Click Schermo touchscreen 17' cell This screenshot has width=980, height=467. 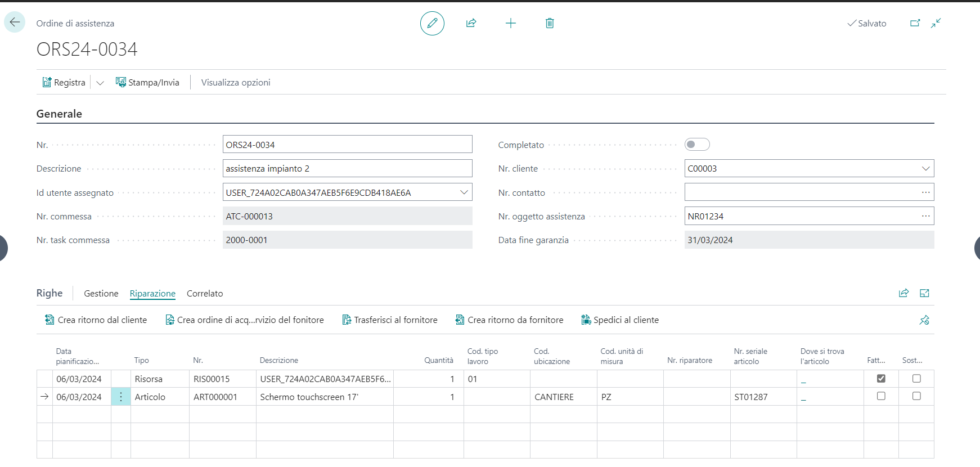click(x=325, y=397)
